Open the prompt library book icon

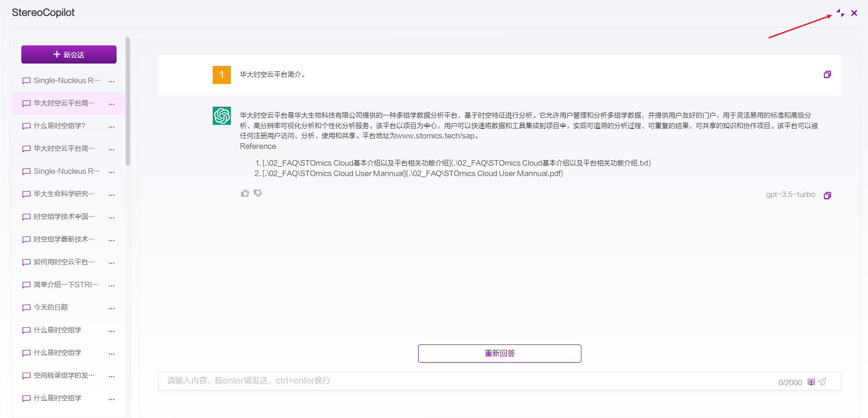(x=811, y=382)
